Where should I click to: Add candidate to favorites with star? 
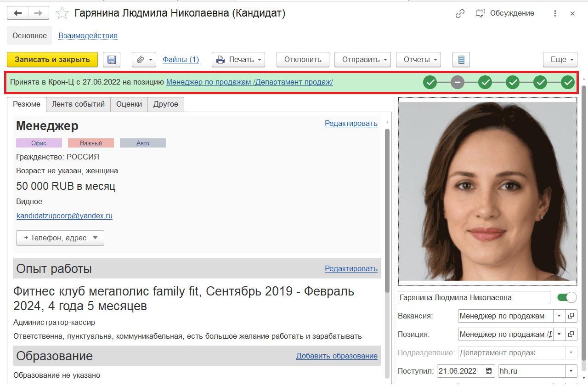[x=62, y=13]
